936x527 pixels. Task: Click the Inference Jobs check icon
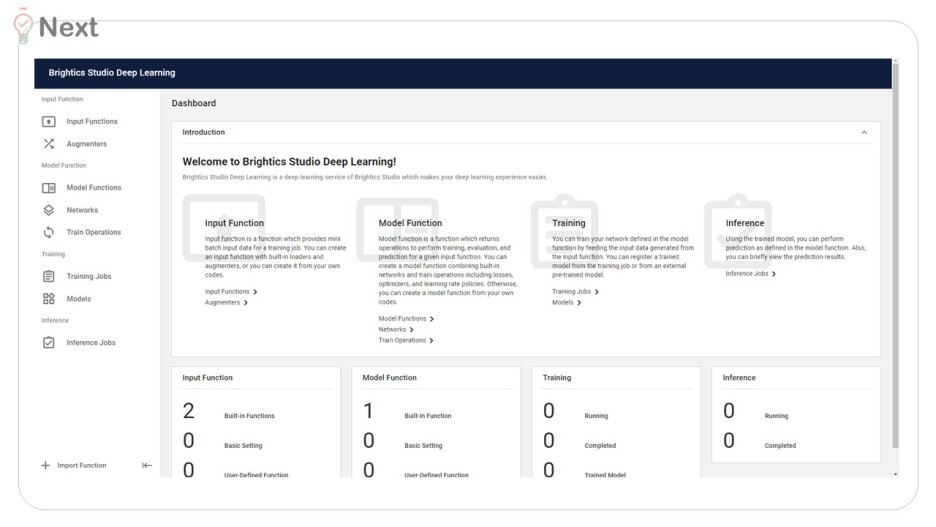(x=48, y=343)
